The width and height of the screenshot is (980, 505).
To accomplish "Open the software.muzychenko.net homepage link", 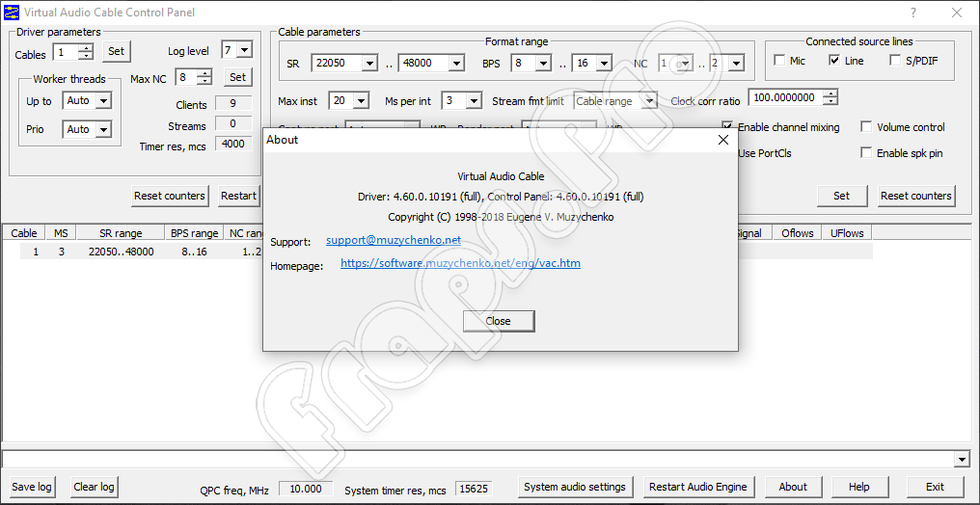I will [x=460, y=263].
